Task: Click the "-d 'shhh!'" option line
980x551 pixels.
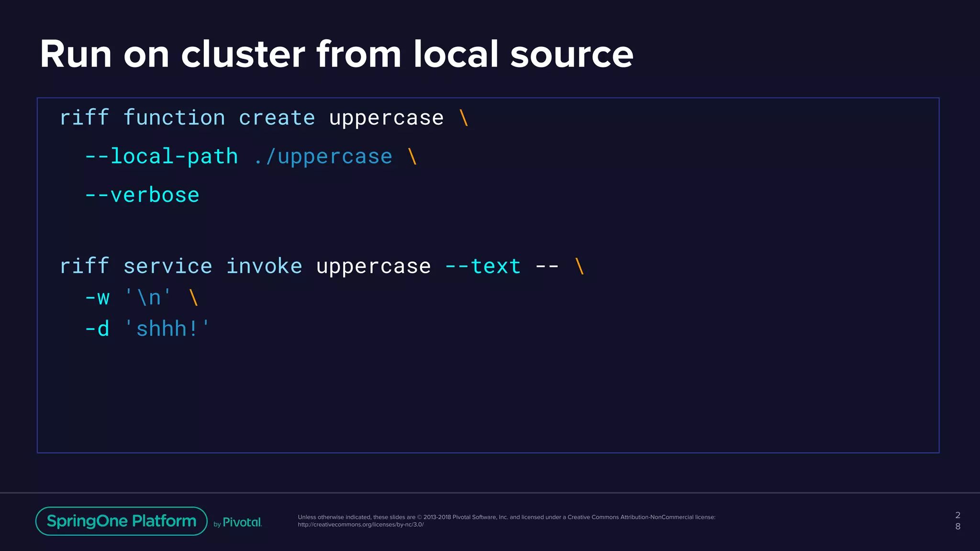Action: coord(147,329)
